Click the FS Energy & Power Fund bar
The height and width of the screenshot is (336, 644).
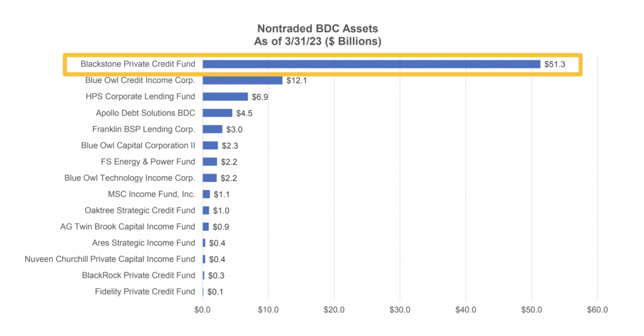[209, 162]
